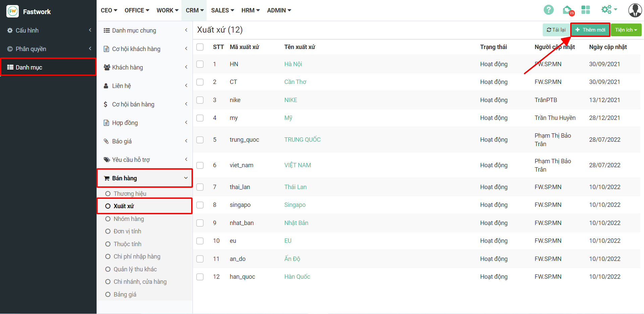The width and height of the screenshot is (644, 314).
Task: Open the user profile avatar
Action: 635,10
